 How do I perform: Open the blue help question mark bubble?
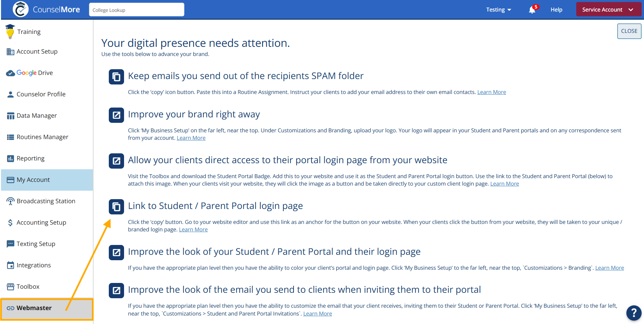633,312
